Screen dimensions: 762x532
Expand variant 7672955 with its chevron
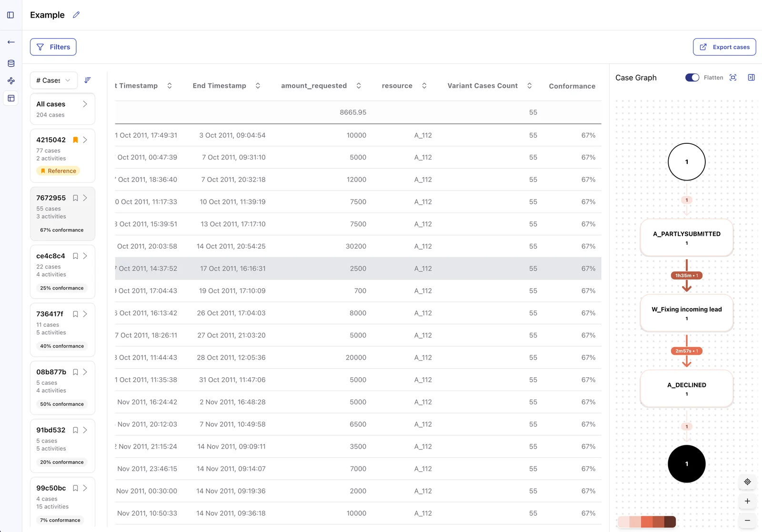[x=85, y=198]
